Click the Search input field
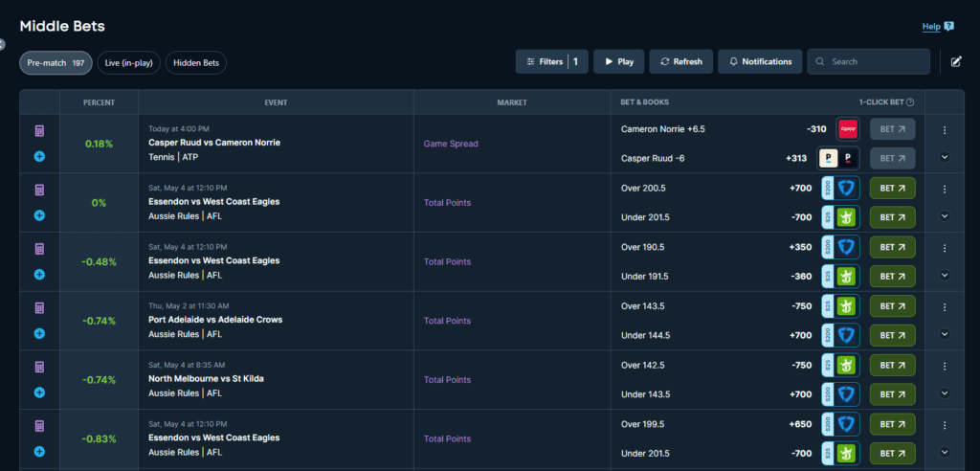This screenshot has width=980, height=471. pos(868,62)
